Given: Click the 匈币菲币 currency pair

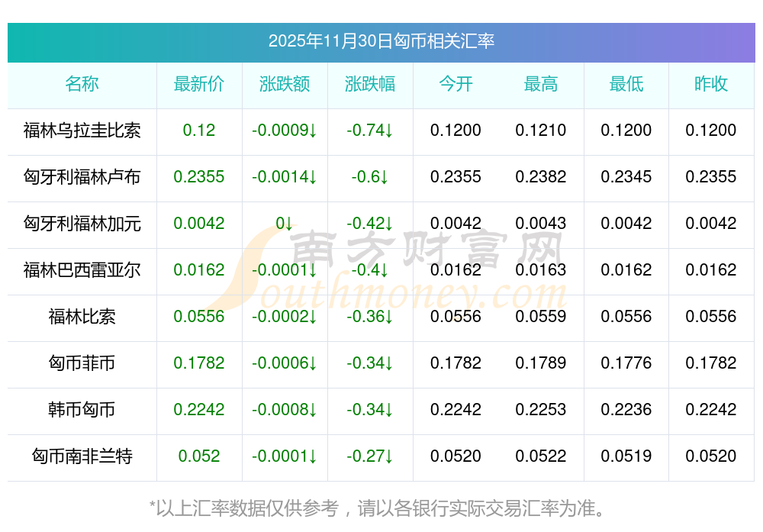Looking at the screenshot, I should 82,363.
